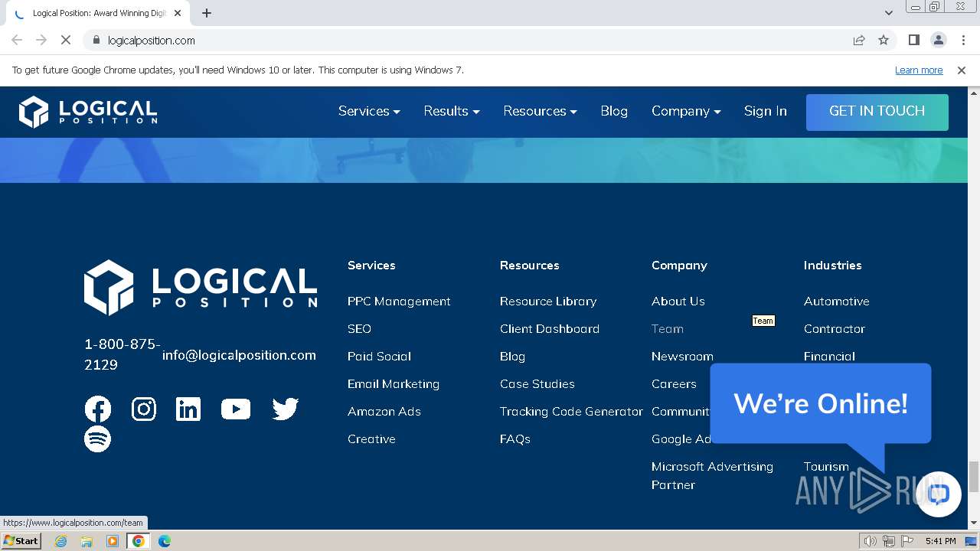Open the Twitter bird icon
The image size is (980, 551).
click(x=285, y=409)
